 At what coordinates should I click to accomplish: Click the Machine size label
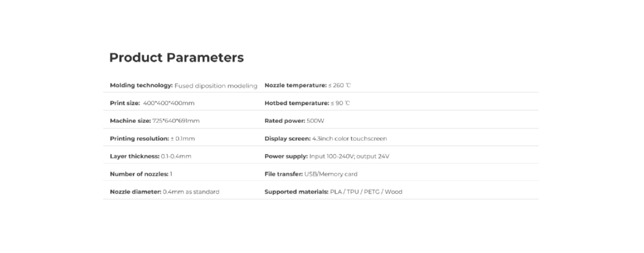point(130,121)
